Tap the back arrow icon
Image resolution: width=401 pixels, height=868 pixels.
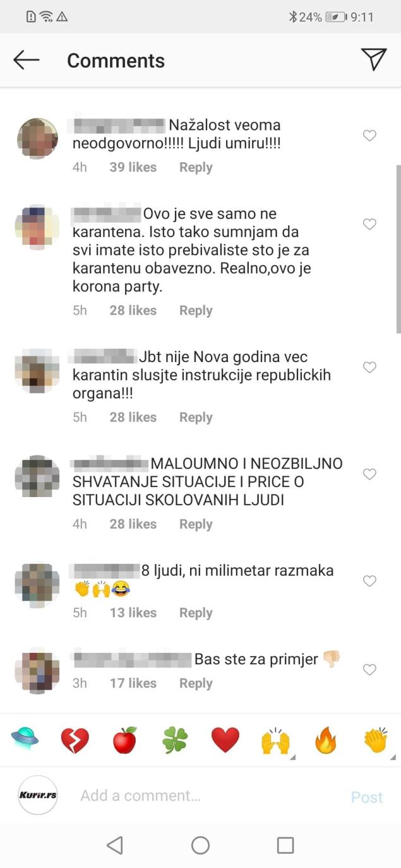tap(27, 60)
